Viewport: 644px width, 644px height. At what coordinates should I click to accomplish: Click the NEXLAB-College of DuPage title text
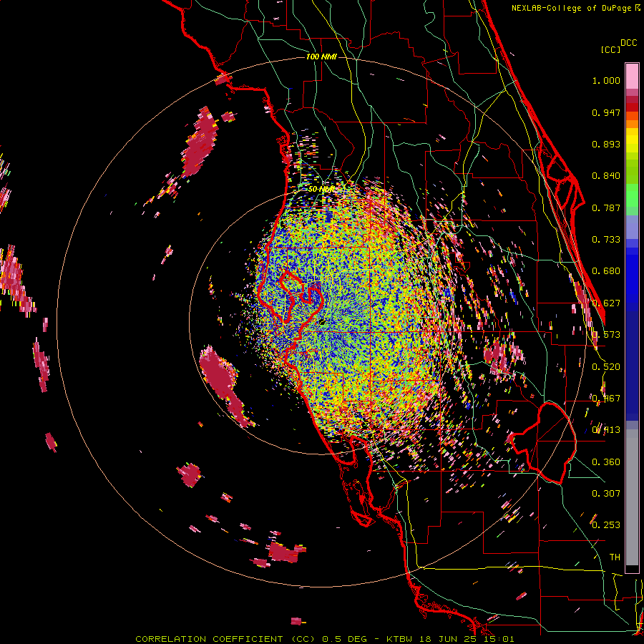click(x=575, y=8)
